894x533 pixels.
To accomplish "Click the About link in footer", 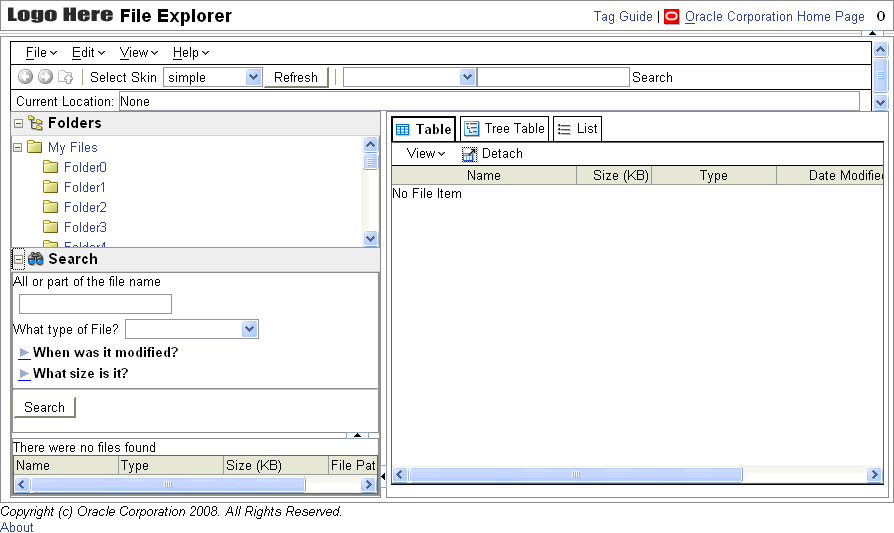I will (17, 527).
